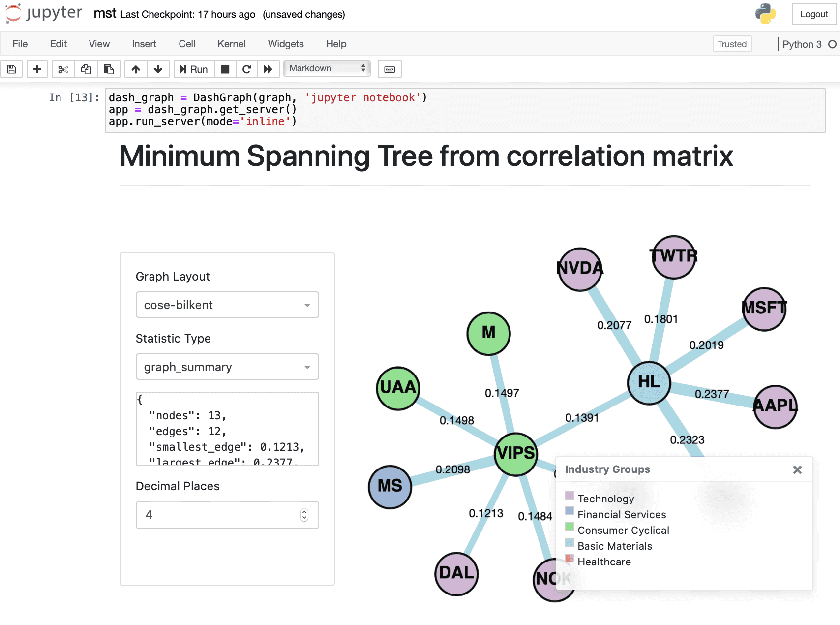Select the MS node

click(390, 487)
